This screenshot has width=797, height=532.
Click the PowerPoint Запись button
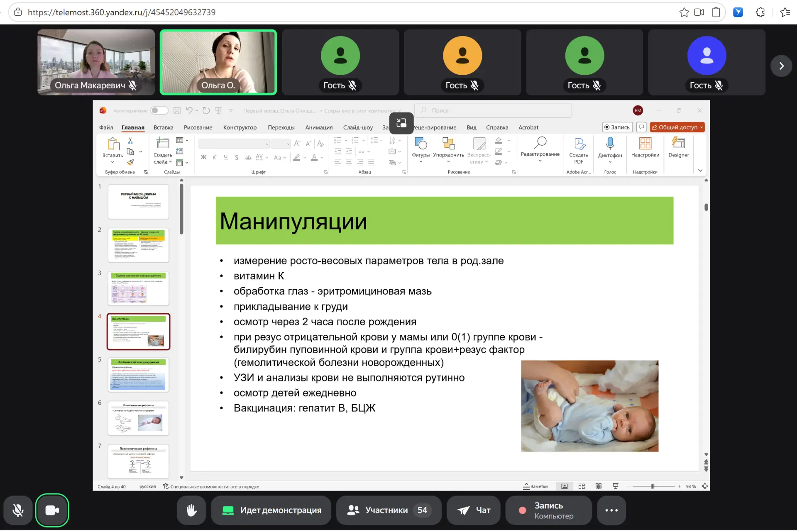click(617, 127)
